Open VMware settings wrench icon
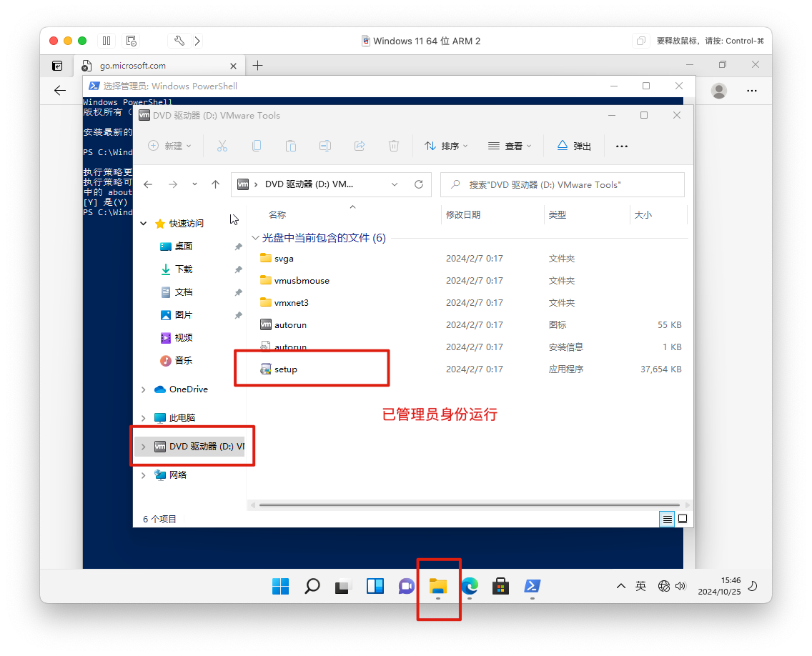The height and width of the screenshot is (656, 812). pyautogui.click(x=179, y=41)
